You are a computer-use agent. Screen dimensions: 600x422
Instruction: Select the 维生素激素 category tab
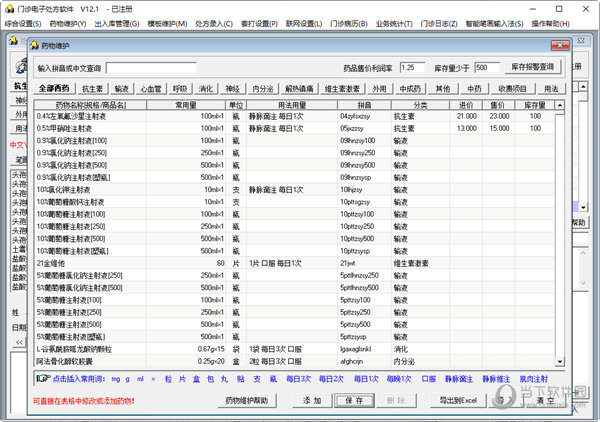(342, 89)
